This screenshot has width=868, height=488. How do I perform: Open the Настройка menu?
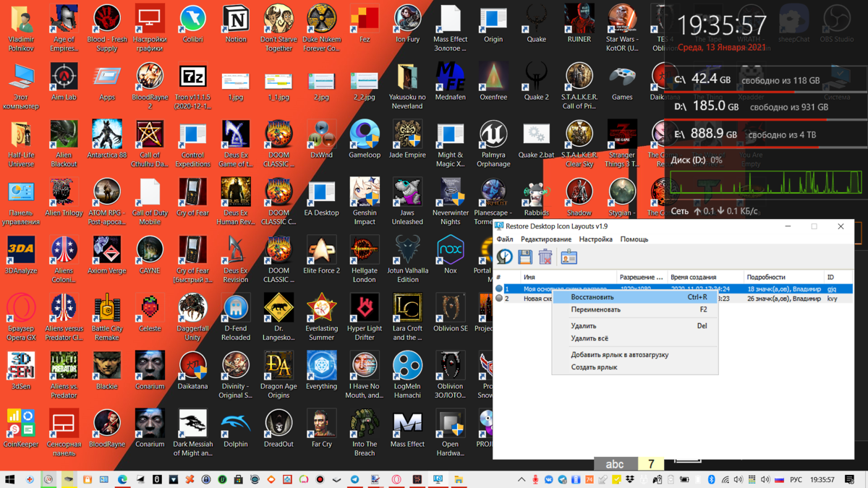pos(596,239)
